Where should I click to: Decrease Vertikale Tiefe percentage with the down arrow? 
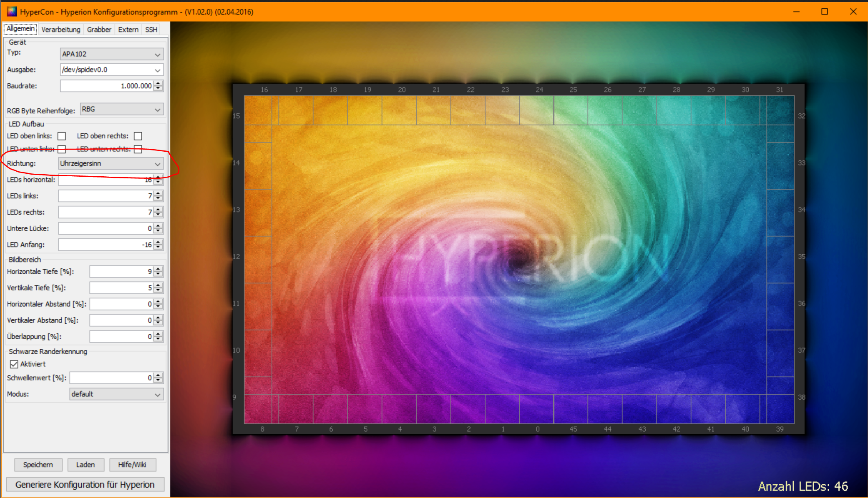pos(158,290)
